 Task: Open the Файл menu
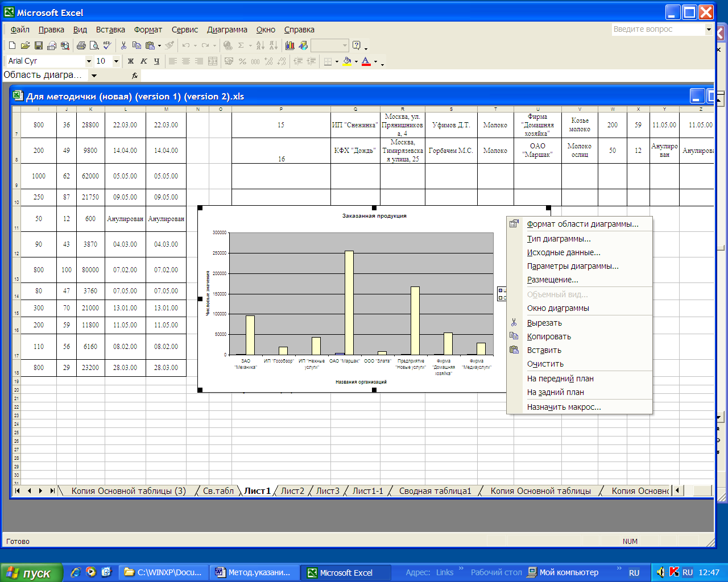pos(20,30)
